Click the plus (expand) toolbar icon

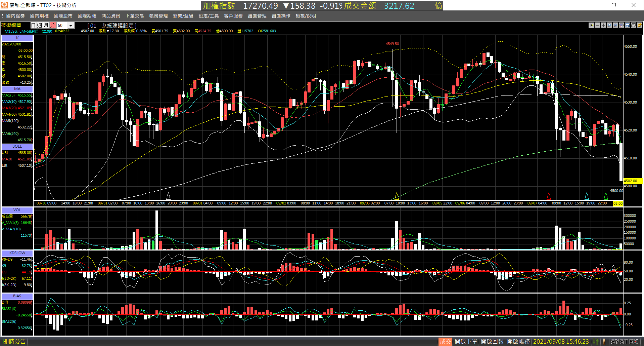click(x=603, y=25)
